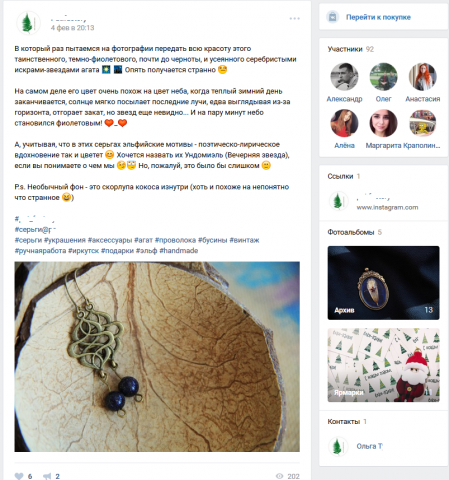449x480 pixels.
Task: Open contact Ольга's profile
Action: click(369, 446)
